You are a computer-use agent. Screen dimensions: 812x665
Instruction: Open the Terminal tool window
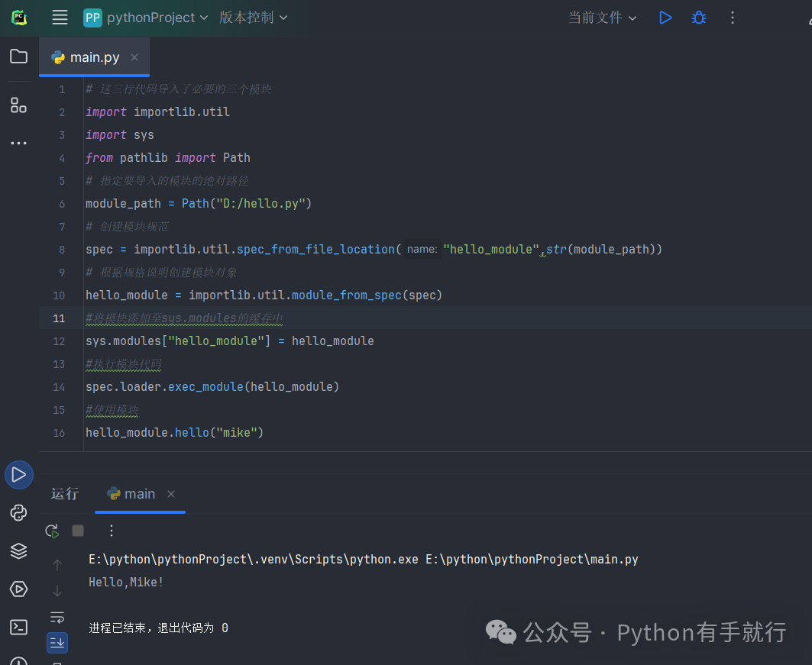point(18,628)
